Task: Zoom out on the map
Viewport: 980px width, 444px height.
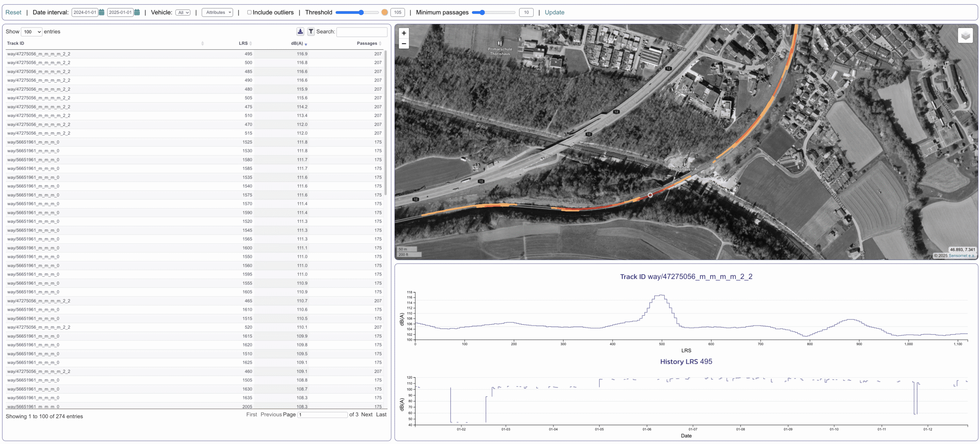Action: (404, 44)
